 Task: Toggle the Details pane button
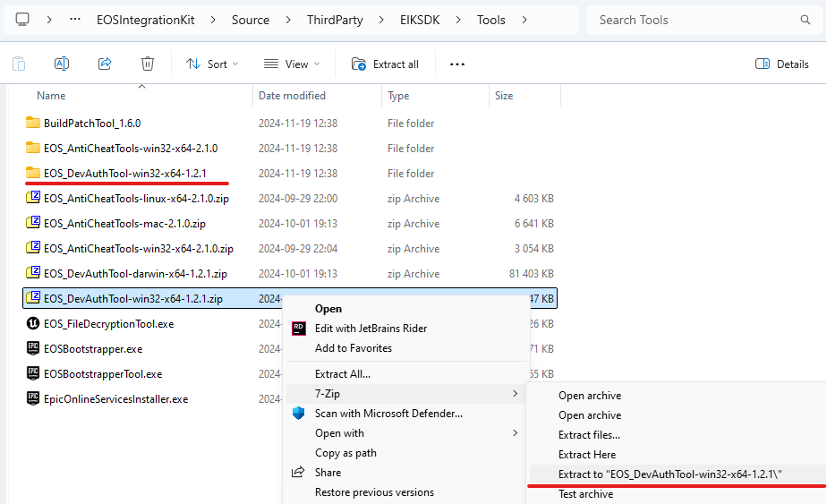[781, 64]
